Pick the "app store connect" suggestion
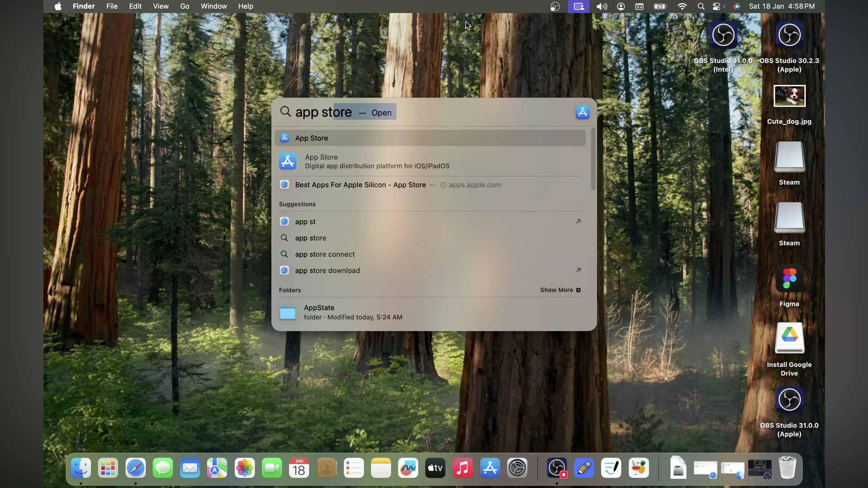 [430, 254]
